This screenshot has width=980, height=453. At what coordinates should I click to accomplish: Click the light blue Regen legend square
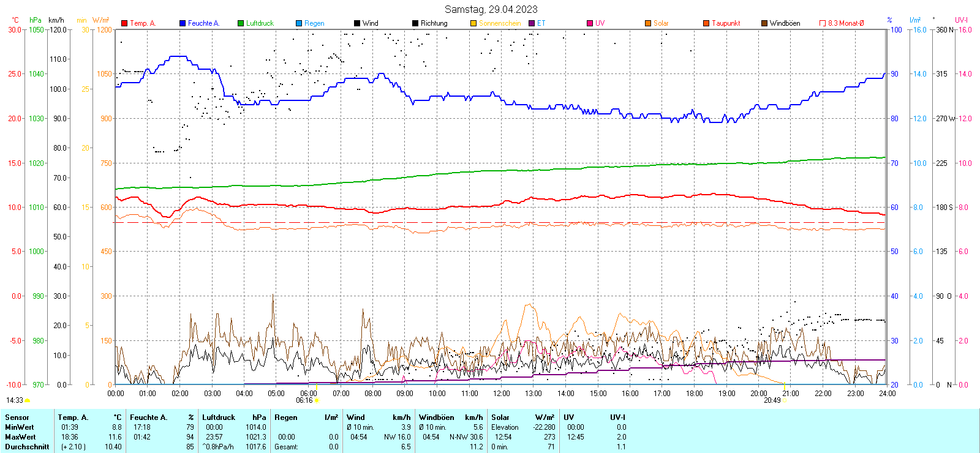[x=299, y=23]
